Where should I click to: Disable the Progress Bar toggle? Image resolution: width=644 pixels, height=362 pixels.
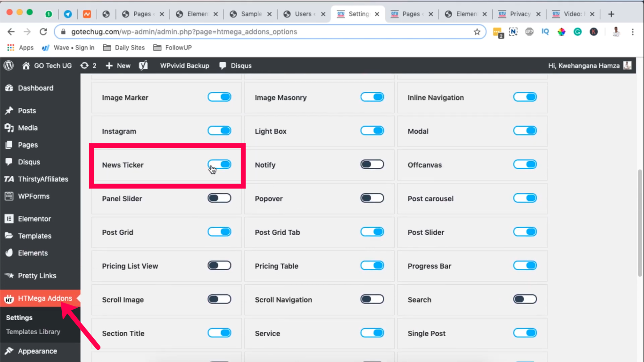tap(525, 265)
